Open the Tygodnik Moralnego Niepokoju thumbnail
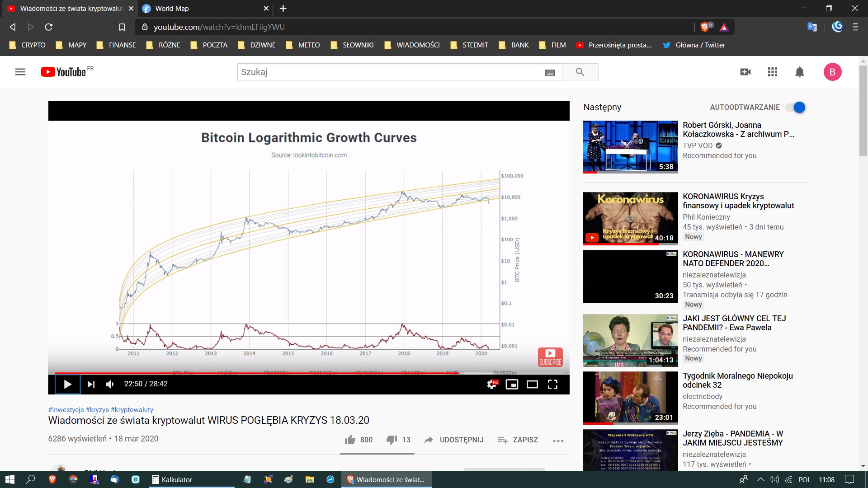 (x=630, y=398)
